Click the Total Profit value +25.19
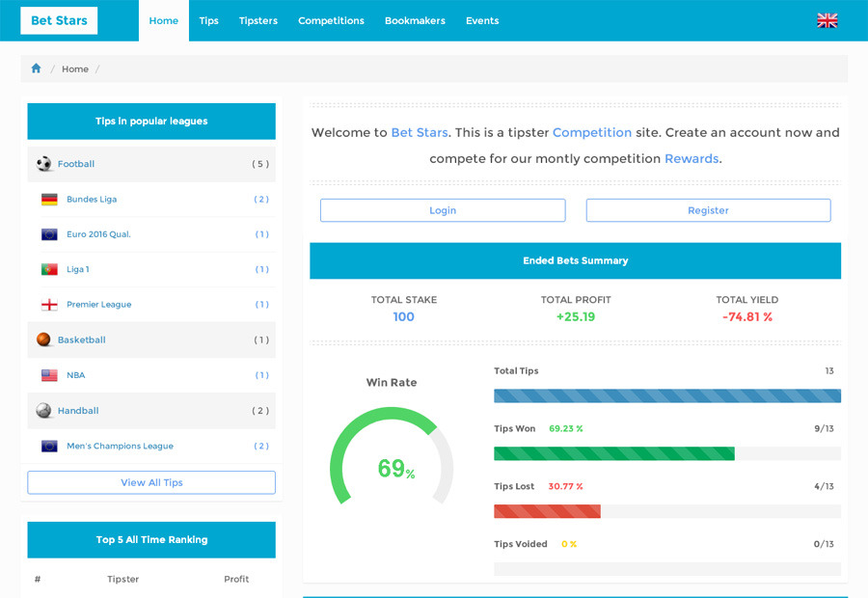The height and width of the screenshot is (598, 868). [x=576, y=316]
